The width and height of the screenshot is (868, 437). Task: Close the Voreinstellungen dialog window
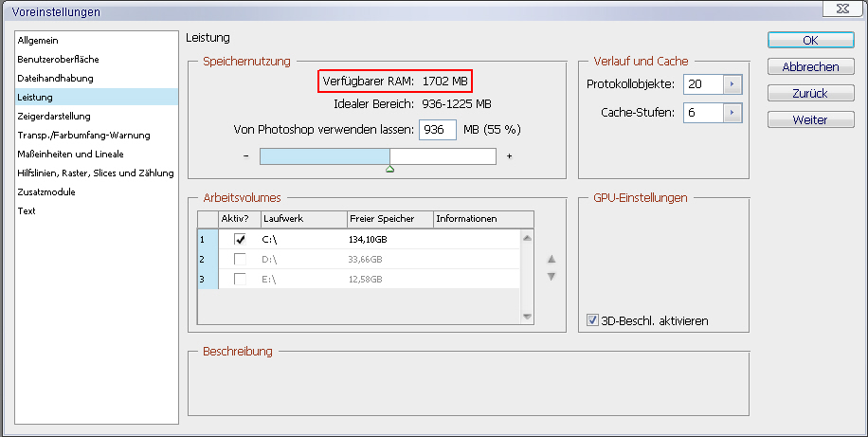click(x=841, y=11)
